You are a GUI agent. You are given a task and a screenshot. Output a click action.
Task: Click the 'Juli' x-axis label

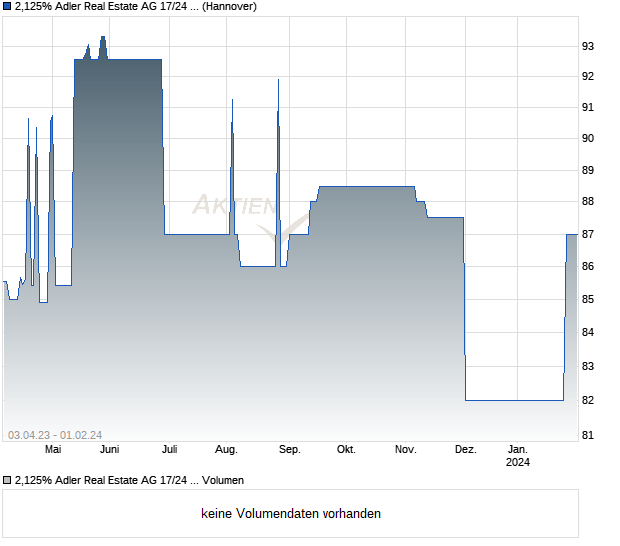[170, 449]
